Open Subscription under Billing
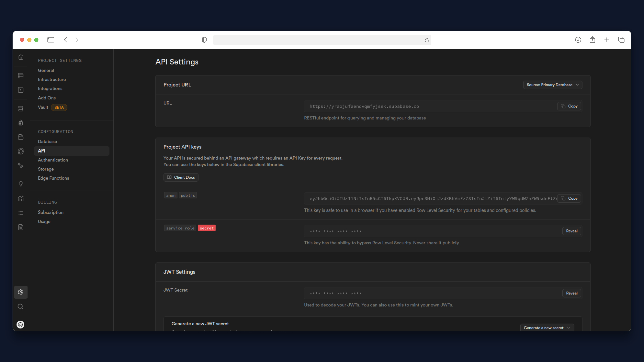The height and width of the screenshot is (362, 644). tap(51, 212)
